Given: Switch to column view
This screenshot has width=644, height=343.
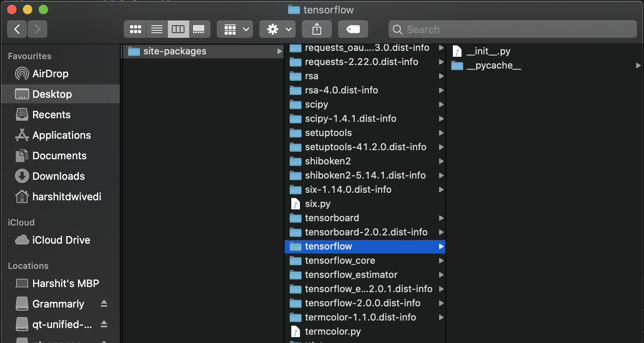Looking at the screenshot, I should [178, 29].
